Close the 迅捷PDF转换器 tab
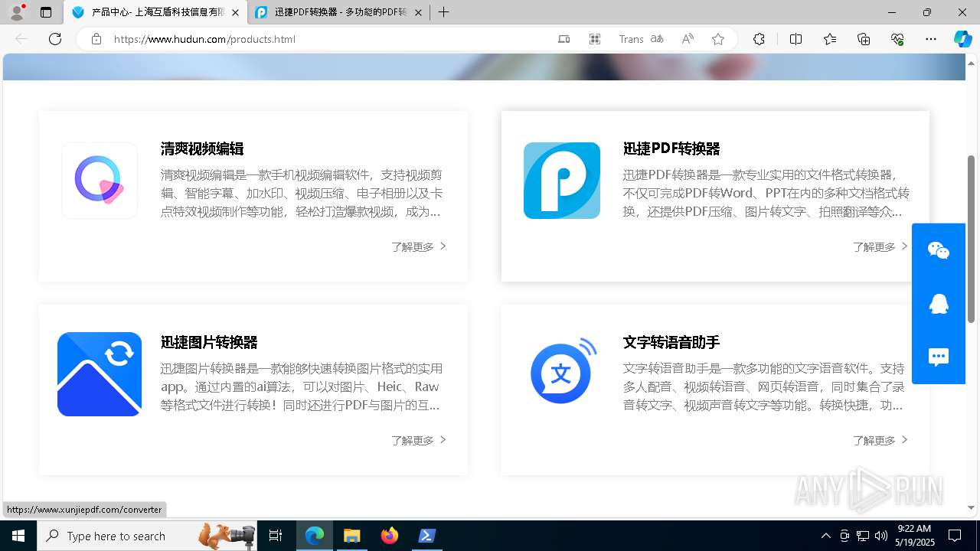 coord(418,13)
